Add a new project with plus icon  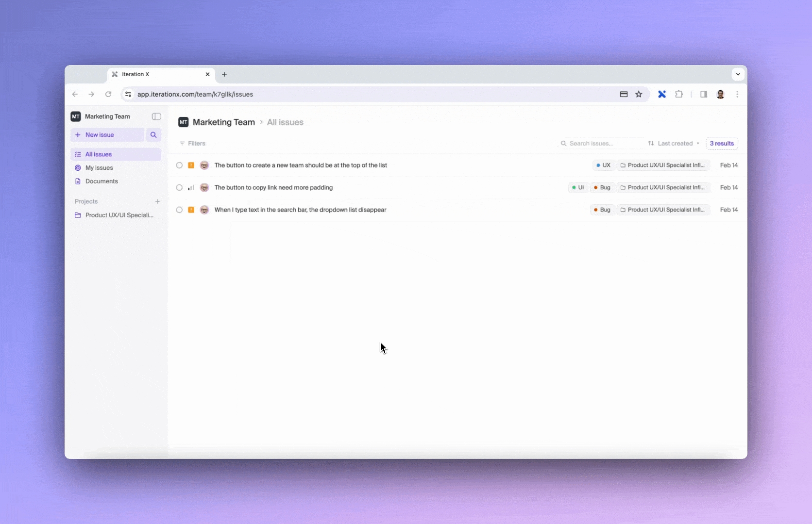click(157, 201)
